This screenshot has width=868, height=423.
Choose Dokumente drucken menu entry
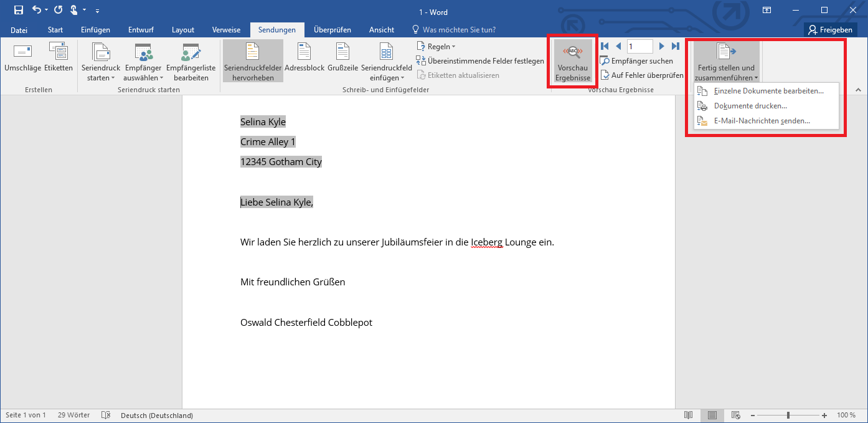tap(767, 106)
